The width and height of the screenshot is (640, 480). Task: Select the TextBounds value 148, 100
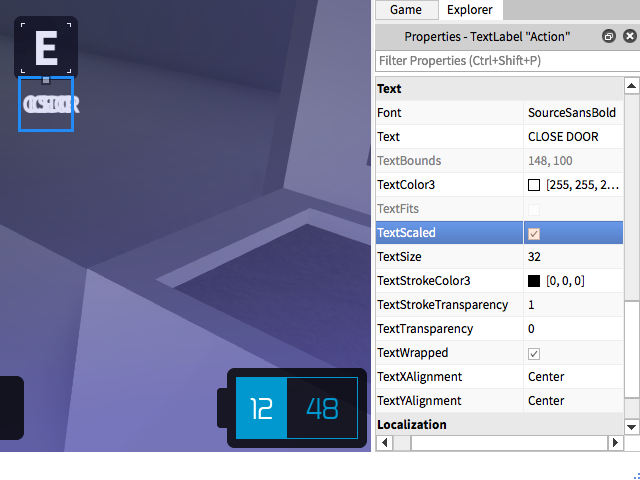pos(550,161)
